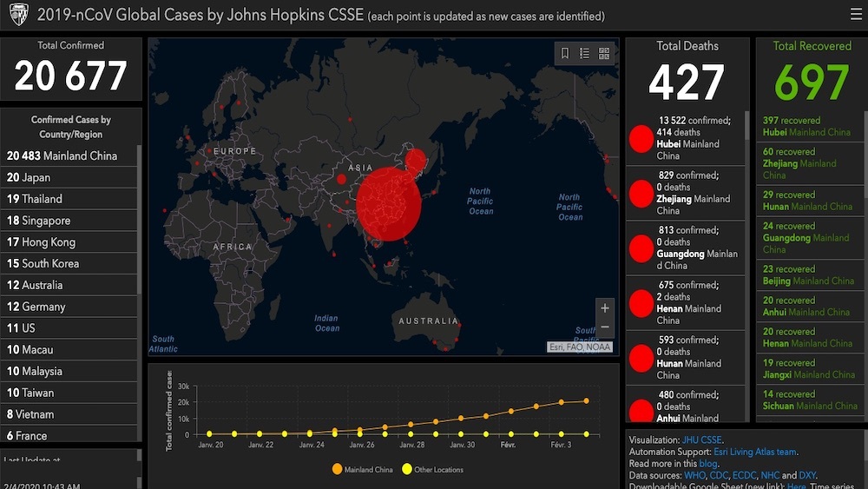Select the 8 Vietnam row

pos(69,414)
